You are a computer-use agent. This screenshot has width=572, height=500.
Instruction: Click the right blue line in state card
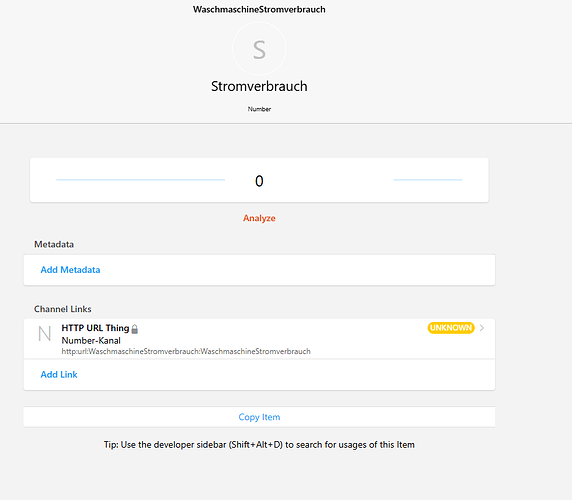[x=428, y=180]
